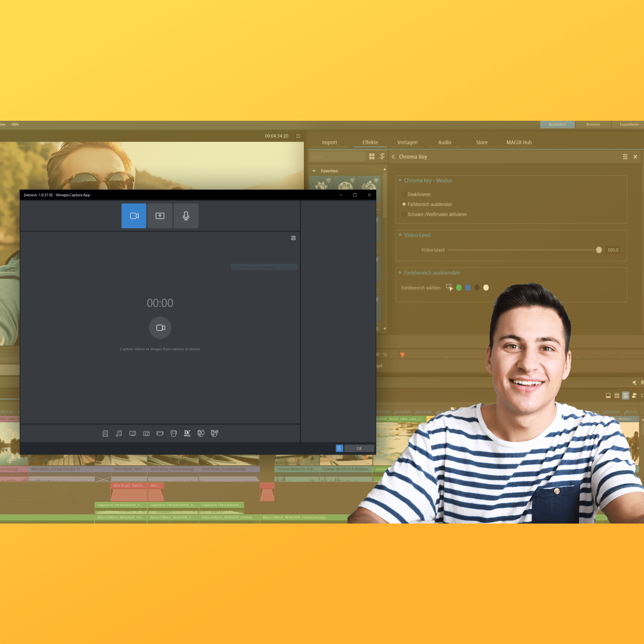The width and height of the screenshot is (644, 644).
Task: Click the save icon in capture panel
Action: [x=293, y=238]
